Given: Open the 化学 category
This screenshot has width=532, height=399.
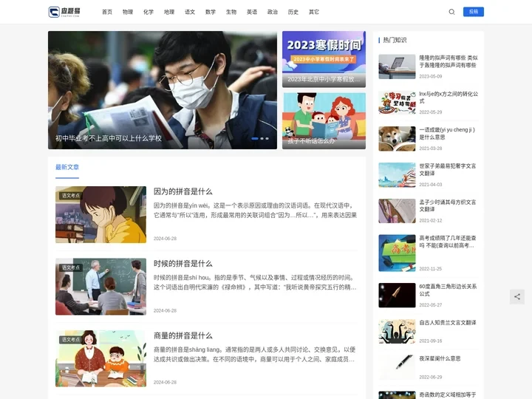Looking at the screenshot, I should click(149, 12).
